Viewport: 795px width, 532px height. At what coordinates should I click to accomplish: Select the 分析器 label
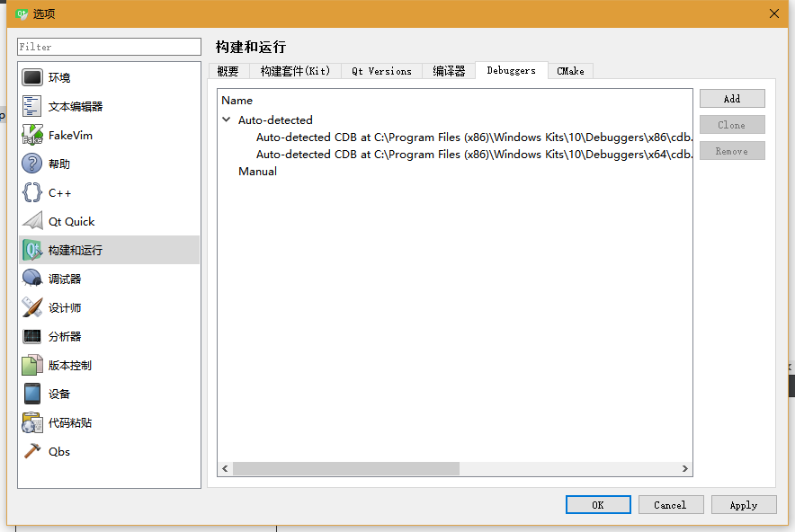click(65, 336)
